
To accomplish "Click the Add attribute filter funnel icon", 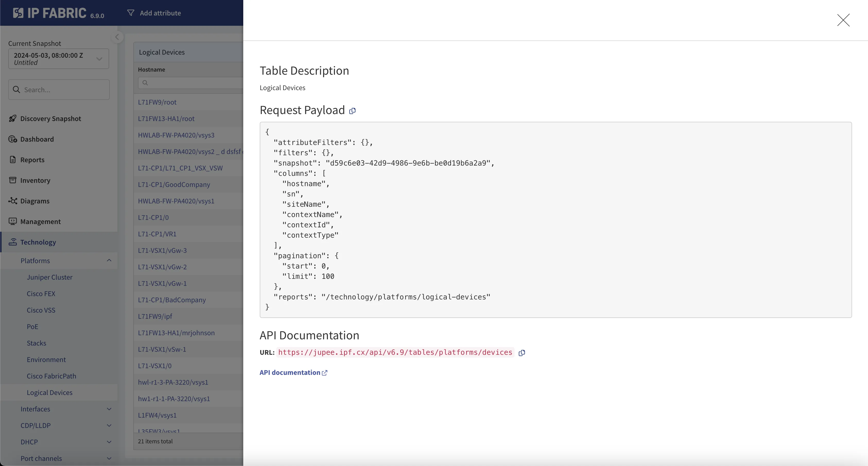I will (131, 13).
